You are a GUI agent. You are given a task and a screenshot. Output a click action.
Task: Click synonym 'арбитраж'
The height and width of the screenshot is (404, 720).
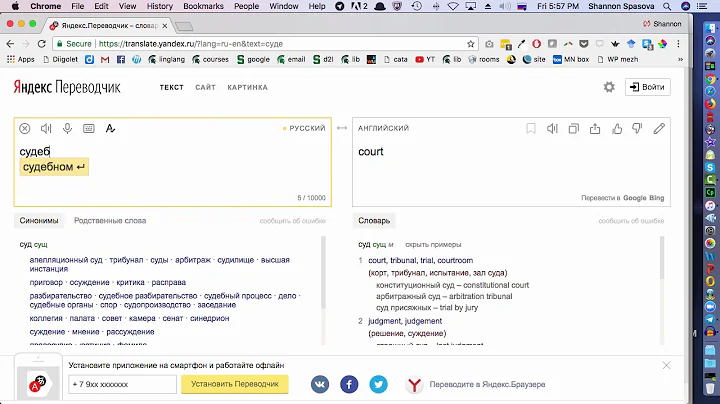click(x=193, y=260)
